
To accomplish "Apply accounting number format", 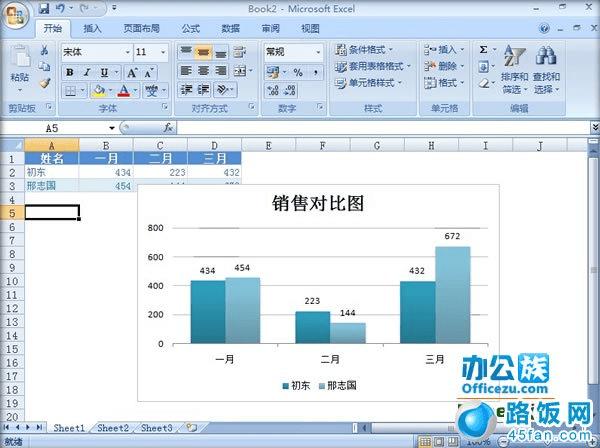I will (273, 72).
